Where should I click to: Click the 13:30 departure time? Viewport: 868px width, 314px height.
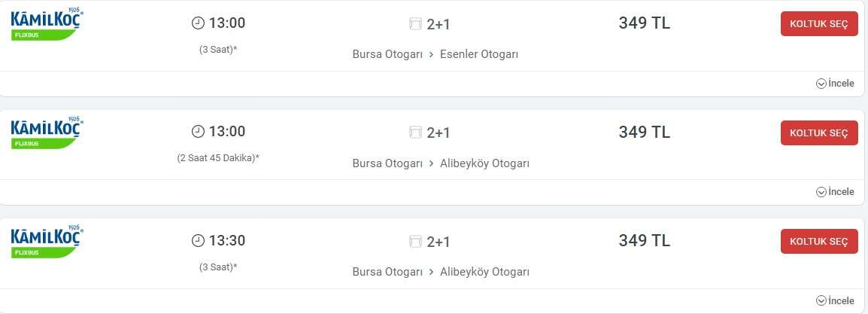[227, 241]
